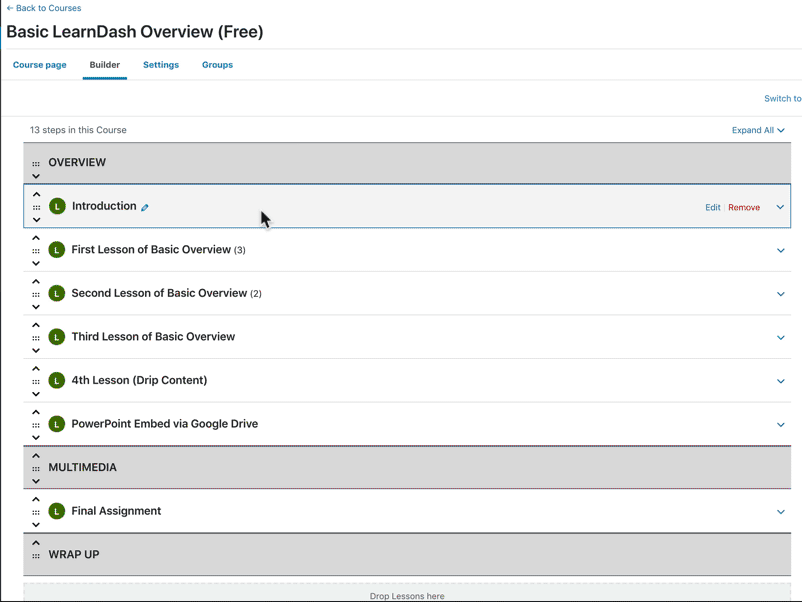Remove the Introduction lesson
The width and height of the screenshot is (802, 602).
[744, 206]
